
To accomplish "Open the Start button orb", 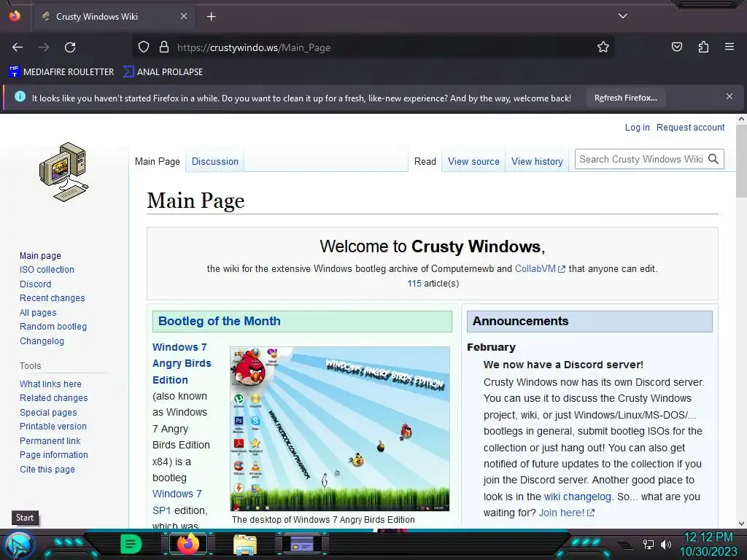I will point(18,545).
